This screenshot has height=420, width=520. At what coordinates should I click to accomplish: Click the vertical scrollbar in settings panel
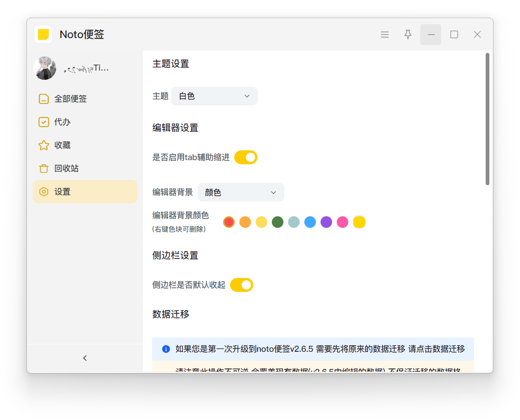[487, 119]
